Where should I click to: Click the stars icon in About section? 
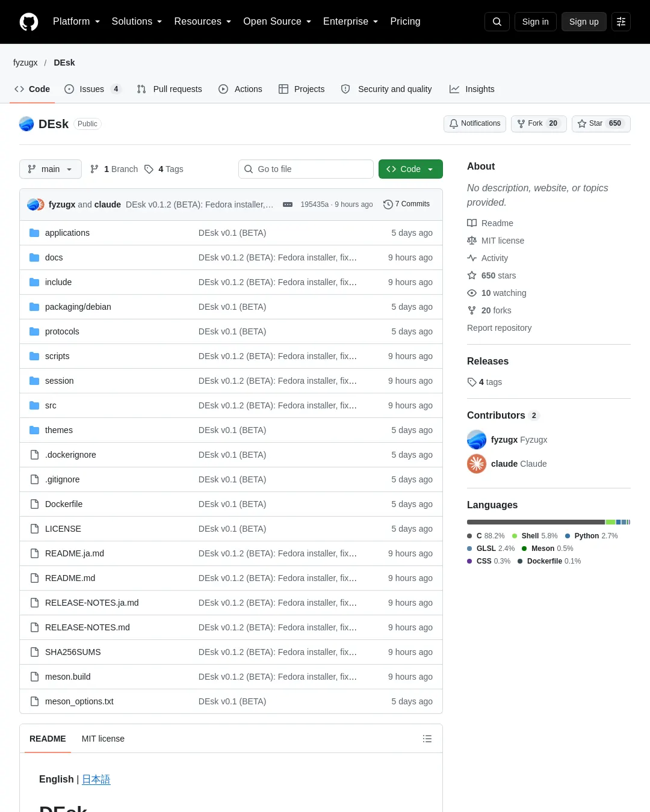click(472, 275)
